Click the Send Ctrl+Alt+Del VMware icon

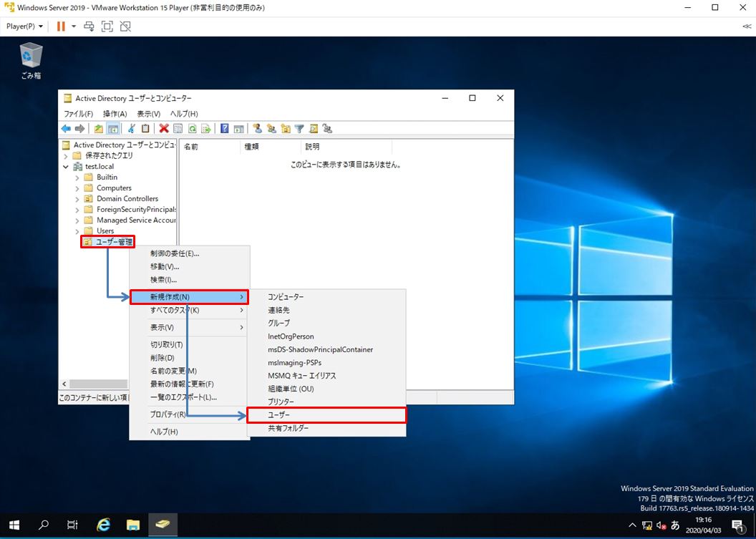(89, 26)
